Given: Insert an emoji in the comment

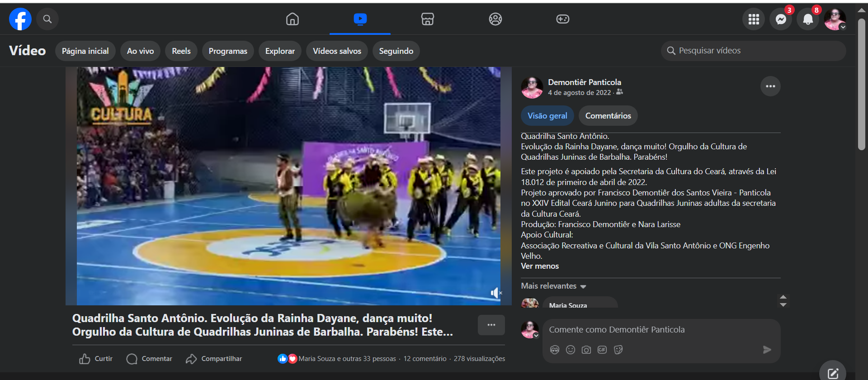Looking at the screenshot, I should 571,350.
